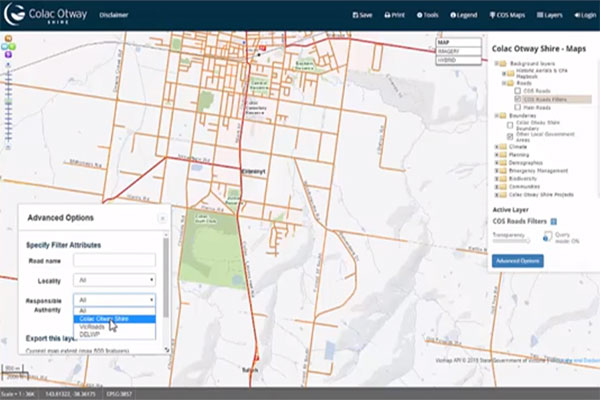Enable the COS Roads layer checkbox
This screenshot has width=600, height=400.
point(518,91)
